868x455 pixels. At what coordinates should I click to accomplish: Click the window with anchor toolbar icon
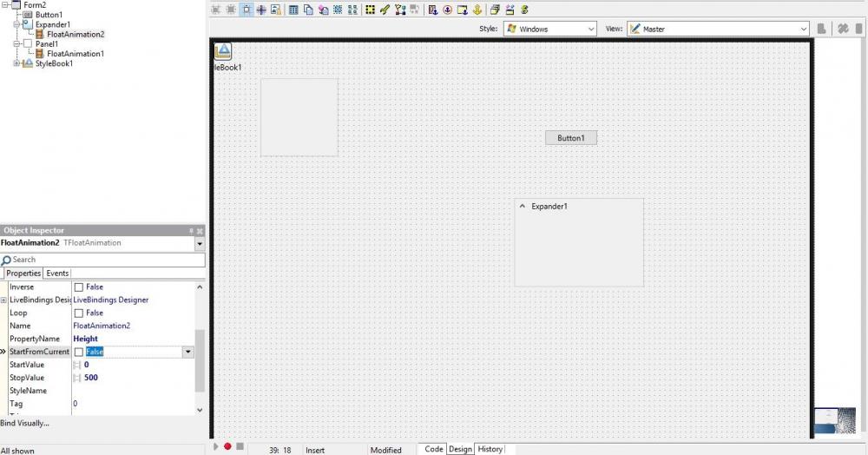tap(463, 10)
